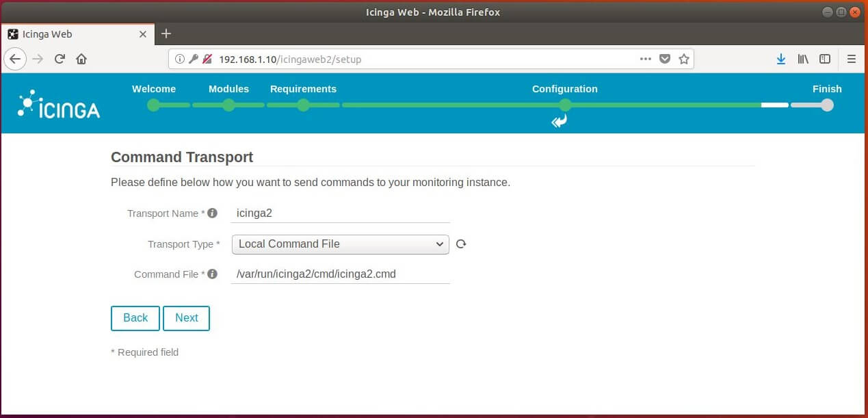Focus the Transport Name input field

click(x=341, y=213)
